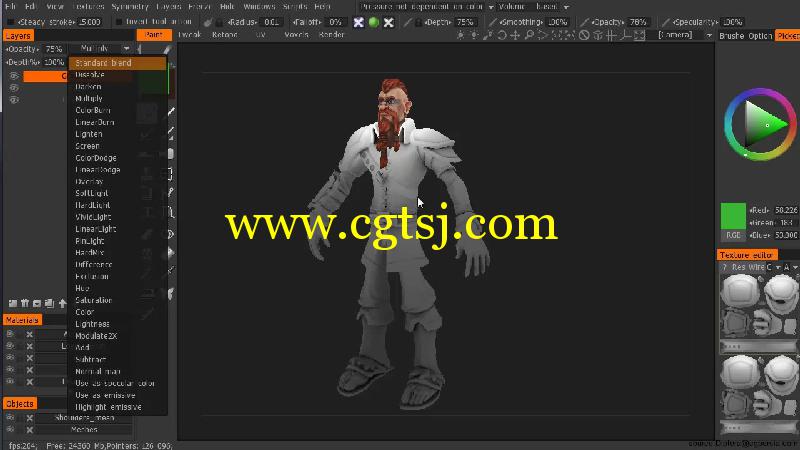This screenshot has height=450, width=800.
Task: Click the move layer up arrow icon
Action: [x=62, y=304]
